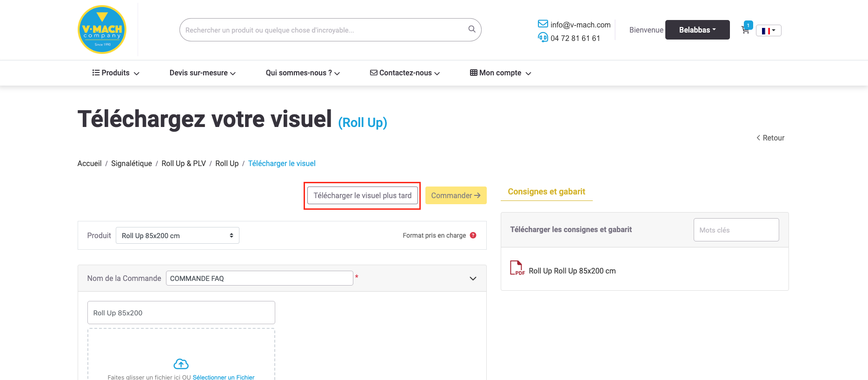The height and width of the screenshot is (380, 868).
Task: Click the email envelope icon
Action: (543, 24)
